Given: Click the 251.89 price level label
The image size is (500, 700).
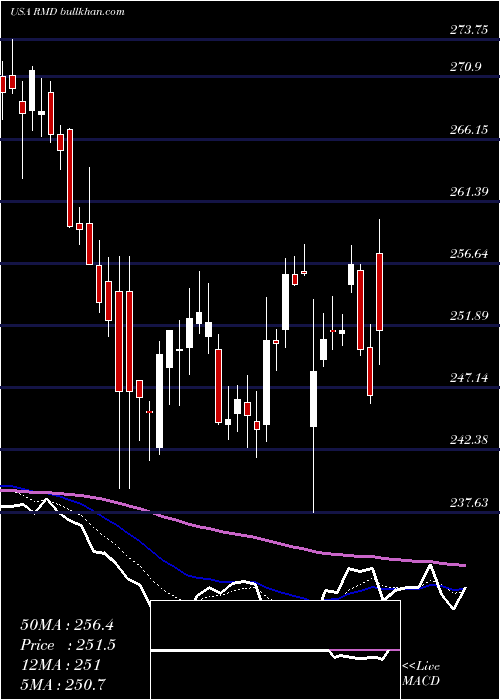Looking at the screenshot, I should tap(469, 316).
